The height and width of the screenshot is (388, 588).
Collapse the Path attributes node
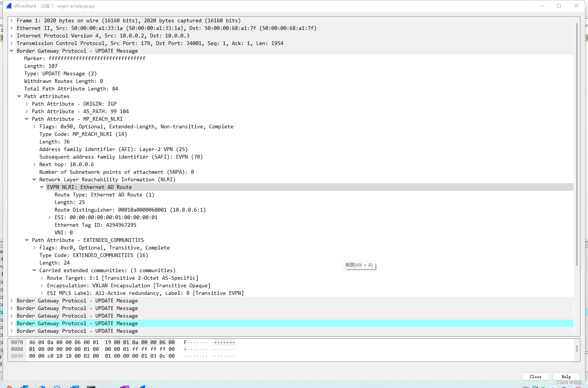pos(19,96)
